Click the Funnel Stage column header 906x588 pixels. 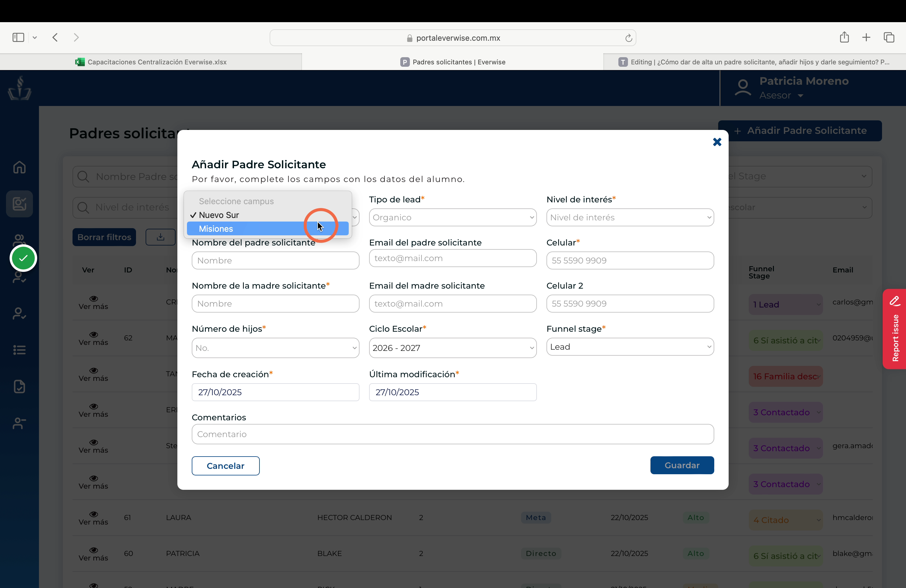[x=761, y=272]
